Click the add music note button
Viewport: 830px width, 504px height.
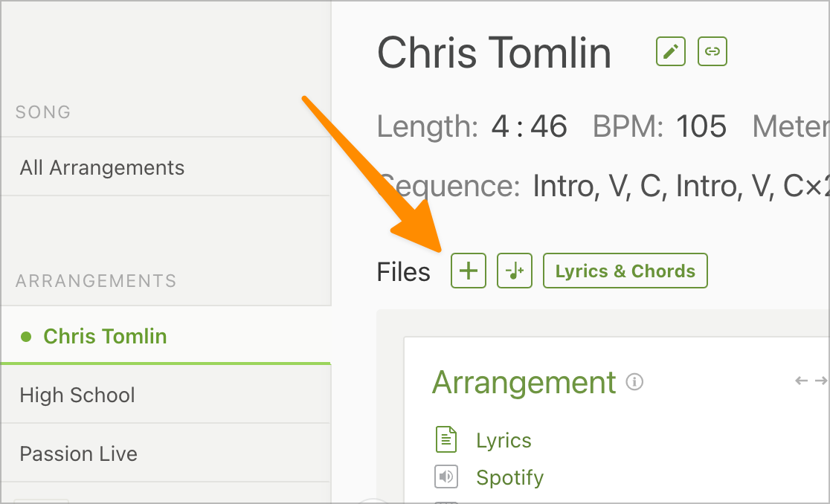pyautogui.click(x=515, y=271)
